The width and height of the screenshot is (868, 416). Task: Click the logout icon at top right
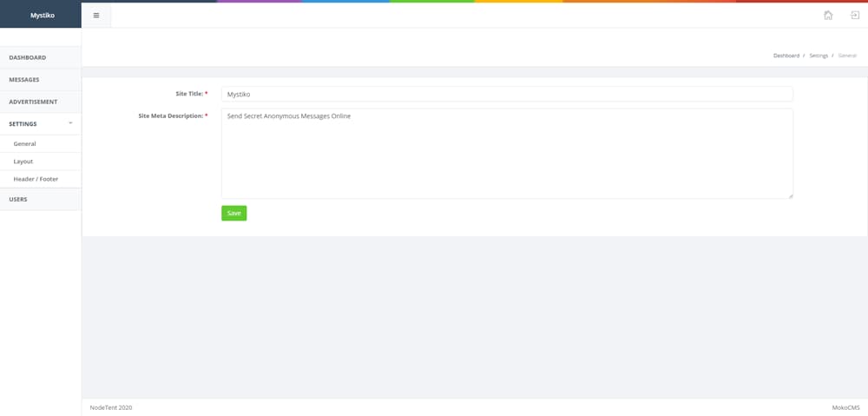[854, 16]
